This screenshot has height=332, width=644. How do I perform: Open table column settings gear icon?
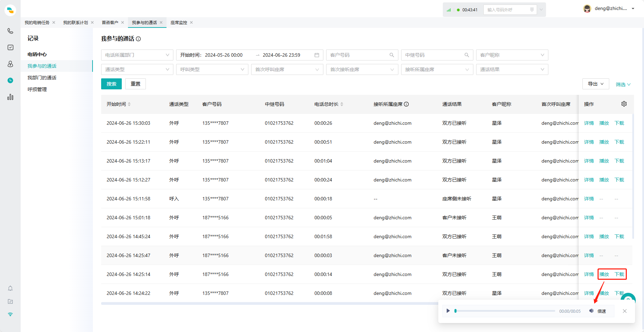coord(624,104)
